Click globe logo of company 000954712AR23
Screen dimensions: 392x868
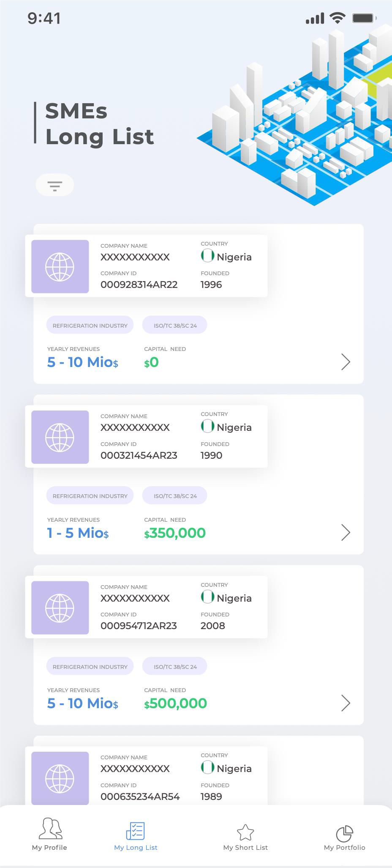60,608
